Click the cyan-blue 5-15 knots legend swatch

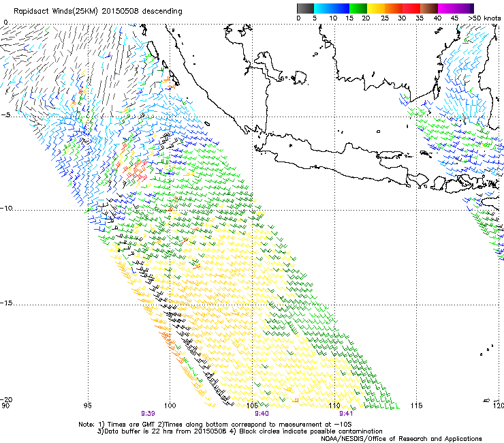pyautogui.click(x=332, y=8)
